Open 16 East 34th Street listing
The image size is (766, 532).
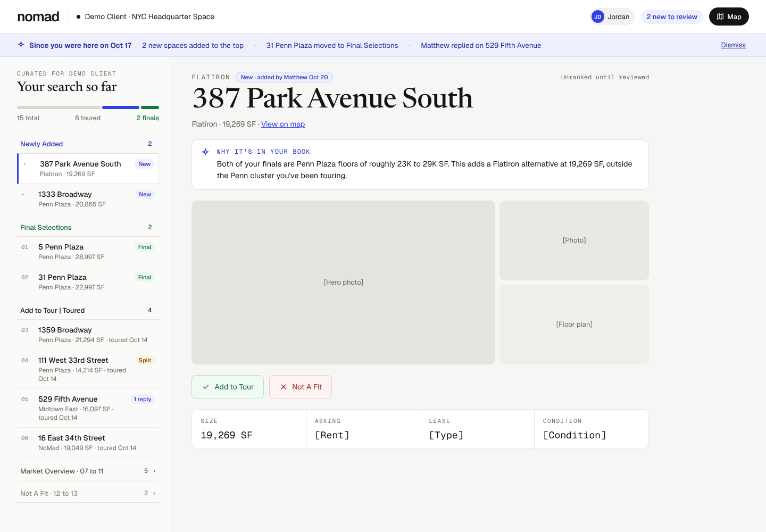coord(88,443)
